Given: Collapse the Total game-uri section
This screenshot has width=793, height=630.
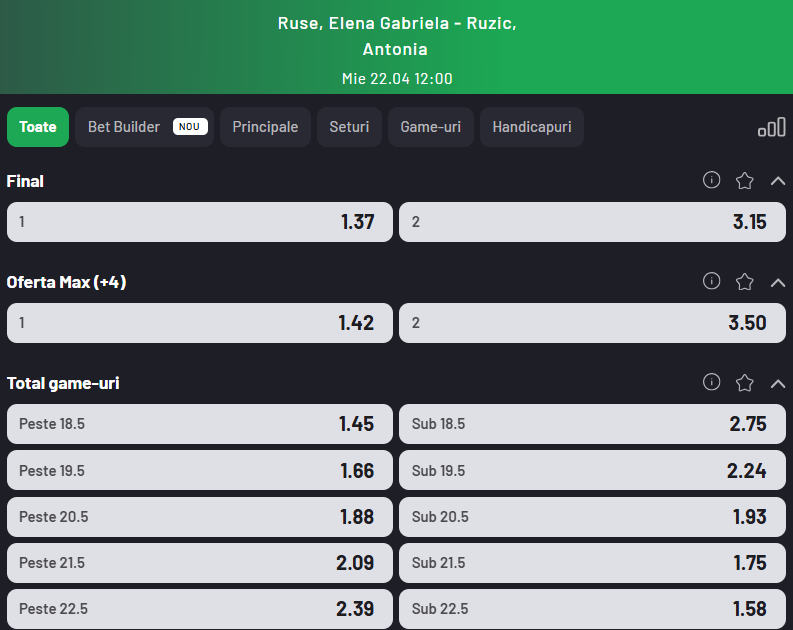Looking at the screenshot, I should pos(778,383).
